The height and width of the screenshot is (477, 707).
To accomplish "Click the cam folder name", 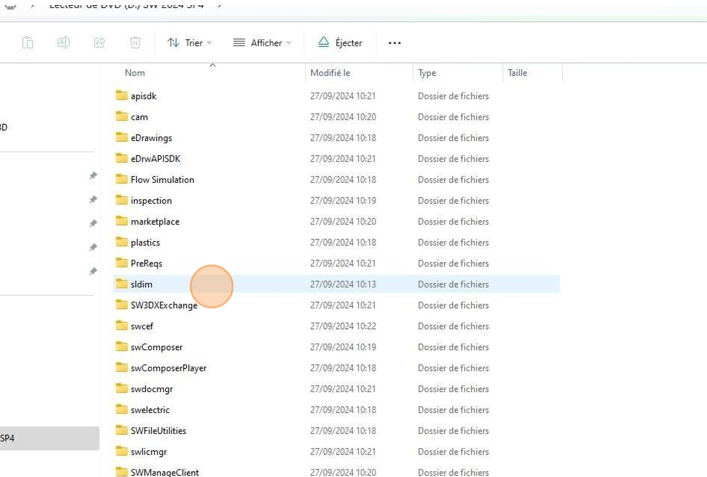I will (139, 117).
